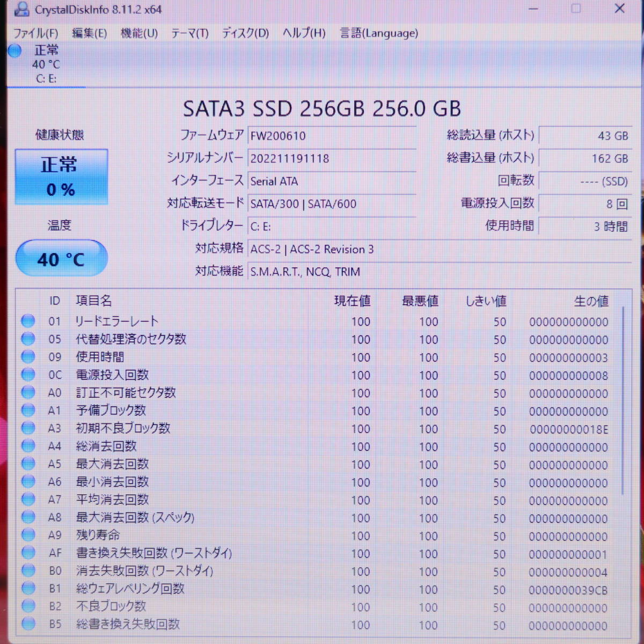The image size is (644, 644).
Task: Open the 機能(U) menu
Action: 139,33
